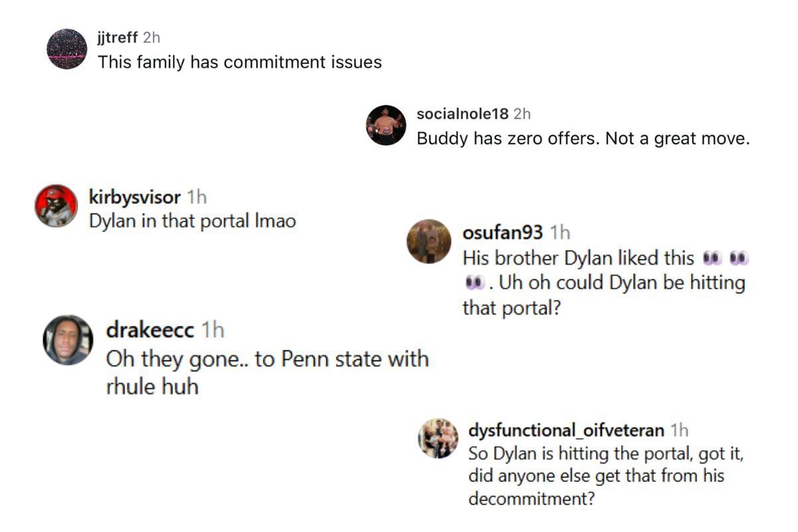Open jjtreff's sparkly profile picture
Screen dimensions: 798x532
coord(66,49)
